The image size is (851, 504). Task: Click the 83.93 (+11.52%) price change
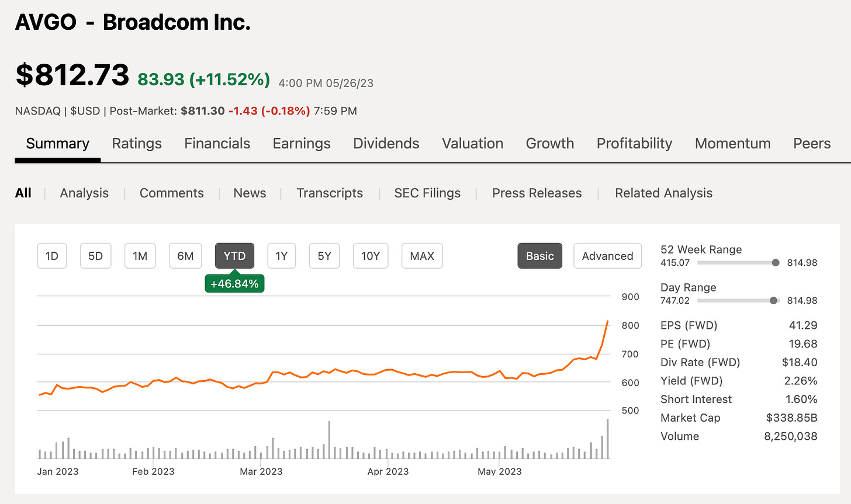tap(204, 79)
